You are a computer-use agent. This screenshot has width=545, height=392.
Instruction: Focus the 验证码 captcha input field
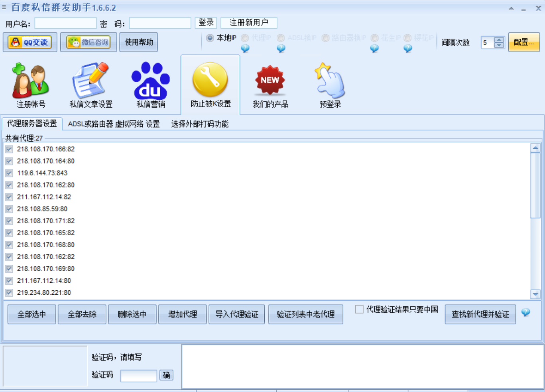click(x=139, y=376)
